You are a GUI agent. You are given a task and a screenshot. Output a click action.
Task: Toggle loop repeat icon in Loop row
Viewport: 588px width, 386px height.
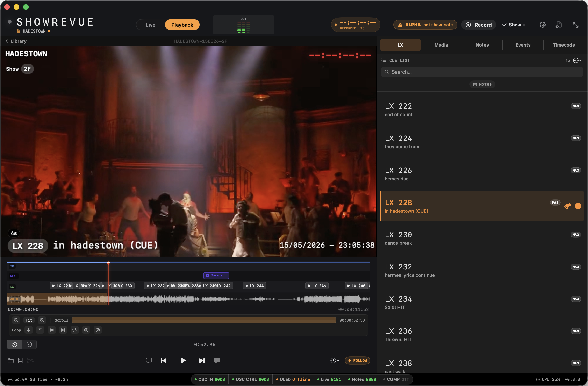point(75,330)
